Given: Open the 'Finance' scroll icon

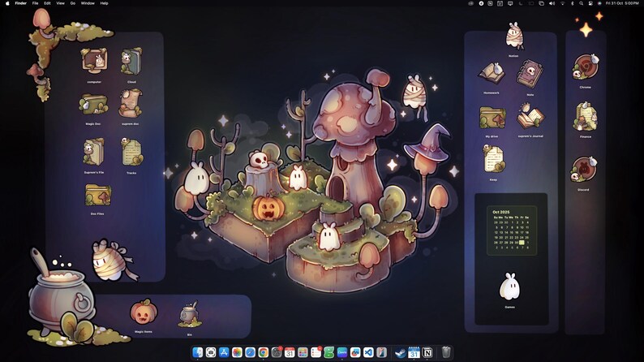Looking at the screenshot, I should pos(586,117).
